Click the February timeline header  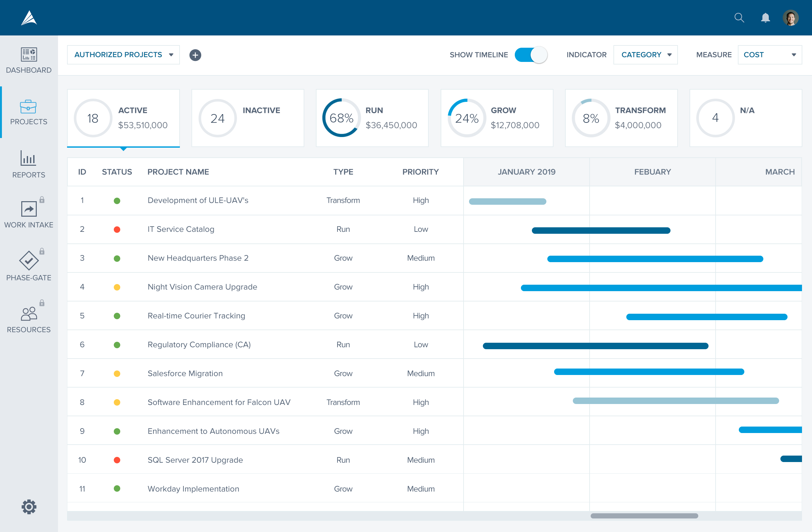652,172
